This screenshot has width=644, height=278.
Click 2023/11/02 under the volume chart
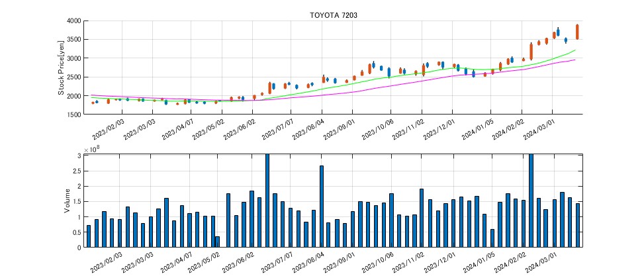coord(408,262)
